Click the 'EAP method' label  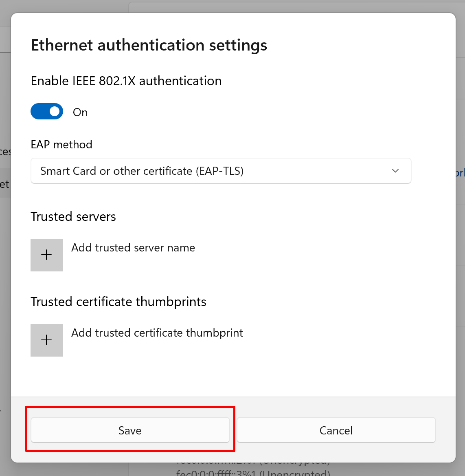61,145
